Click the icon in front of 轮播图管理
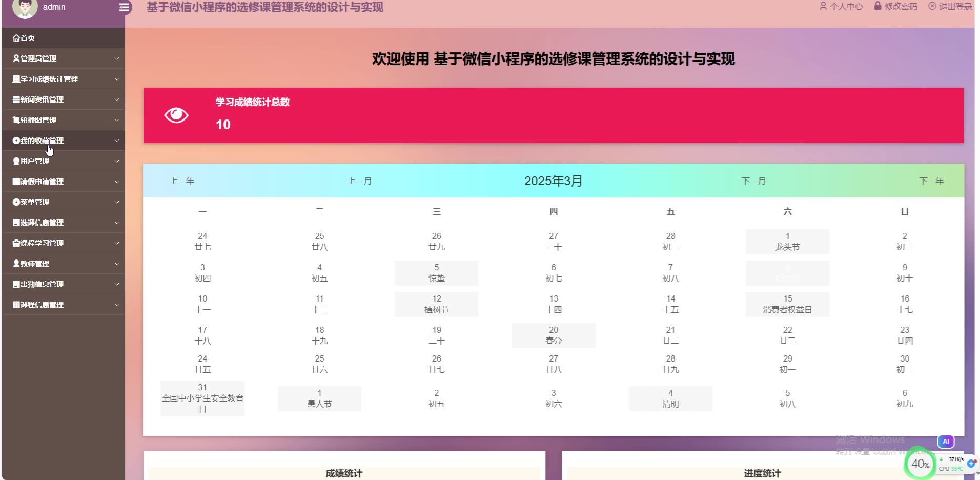The height and width of the screenshot is (480, 980). point(16,120)
